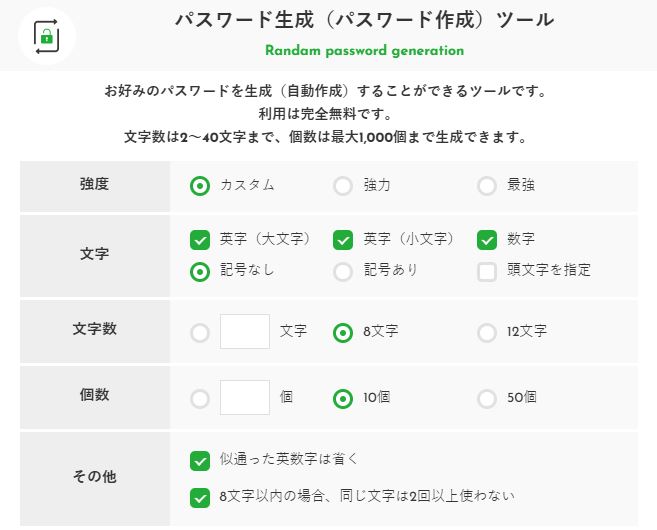
Task: Choose the 最強 strength option
Action: click(487, 185)
